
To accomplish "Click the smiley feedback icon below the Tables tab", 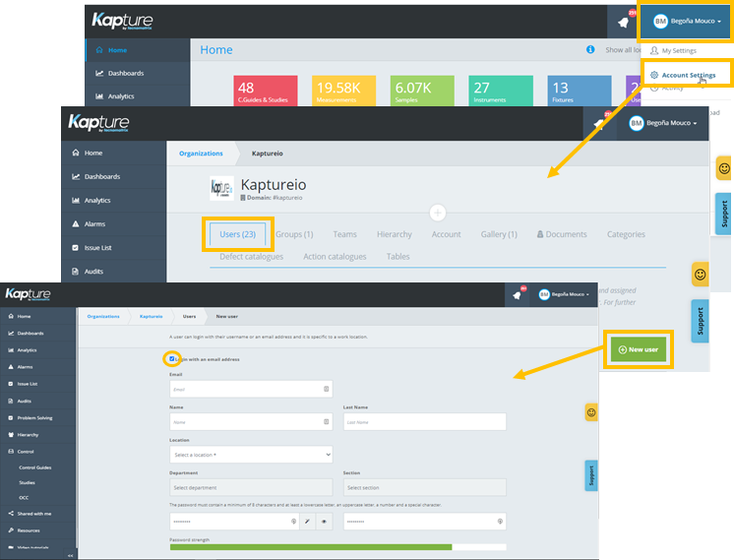I will pyautogui.click(x=700, y=275).
